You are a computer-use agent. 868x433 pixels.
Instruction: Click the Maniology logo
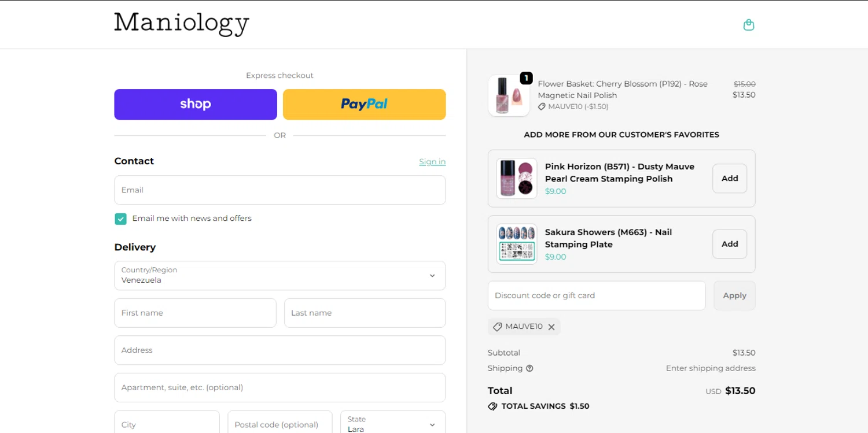click(x=182, y=24)
